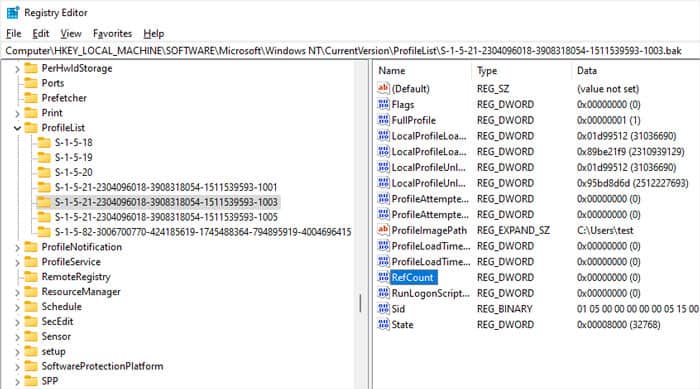Open the File menu

pos(13,33)
